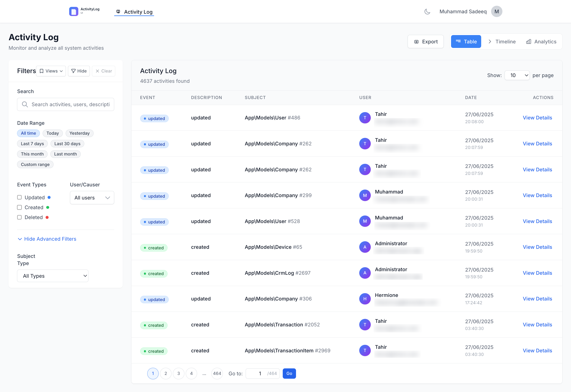Open the Export dialog via its icon
The width and height of the screenshot is (571, 392).
416,42
